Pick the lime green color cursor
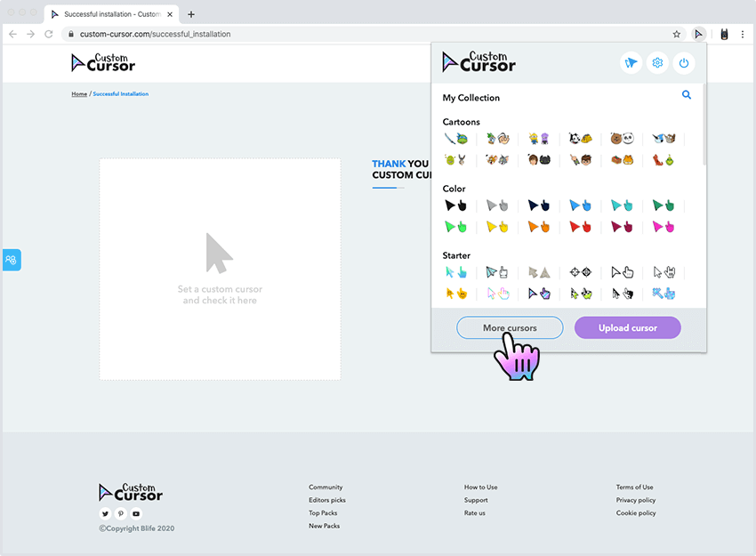Viewport: 756px width, 556px height. tap(455, 227)
